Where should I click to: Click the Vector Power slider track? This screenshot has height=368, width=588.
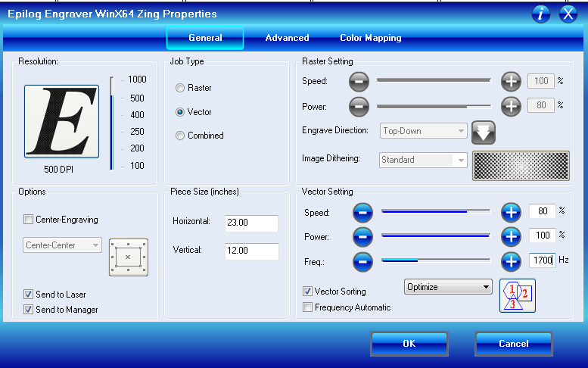tap(436, 235)
